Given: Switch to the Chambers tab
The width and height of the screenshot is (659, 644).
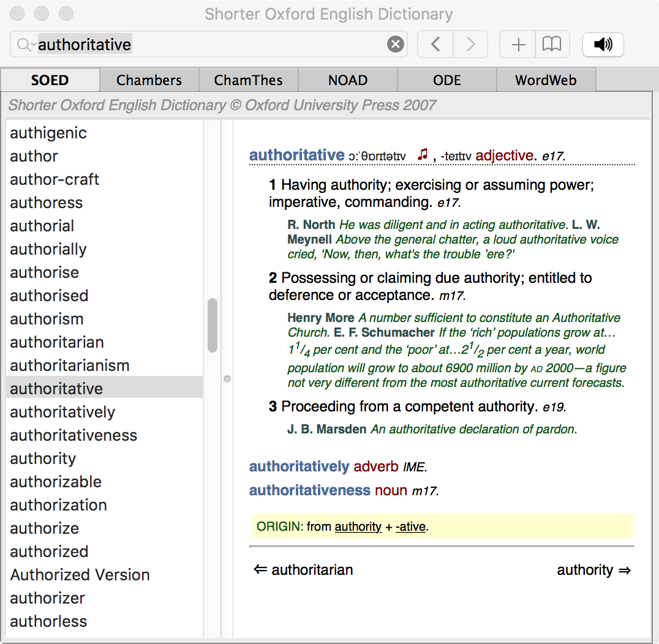Looking at the screenshot, I should 149,80.
